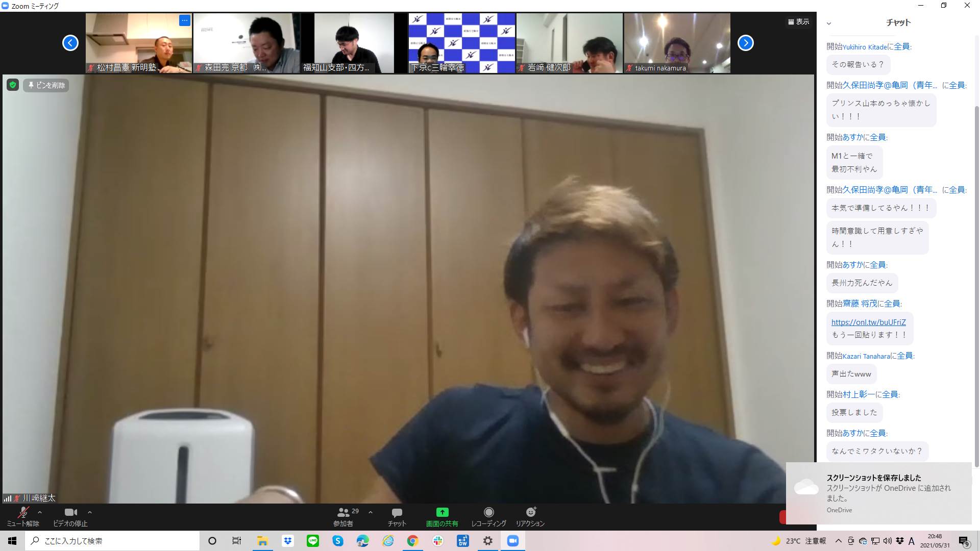The image size is (980, 551).
Task: Start recording (レコーディング)
Action: pyautogui.click(x=488, y=516)
